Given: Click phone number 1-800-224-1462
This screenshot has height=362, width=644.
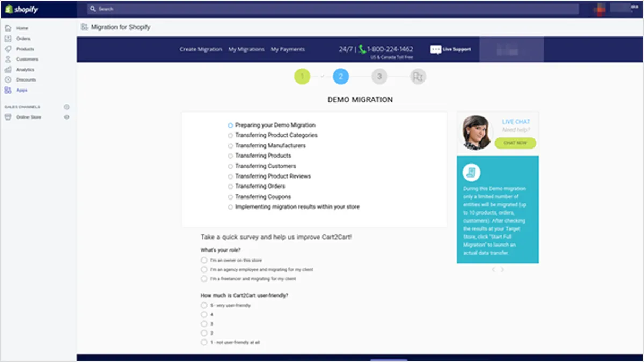Looking at the screenshot, I should pos(390,49).
